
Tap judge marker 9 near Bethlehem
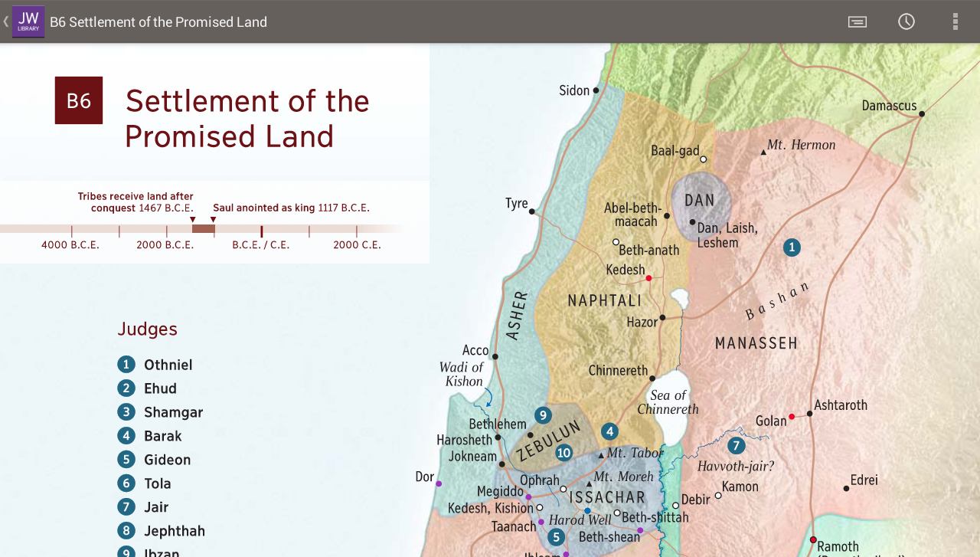543,415
